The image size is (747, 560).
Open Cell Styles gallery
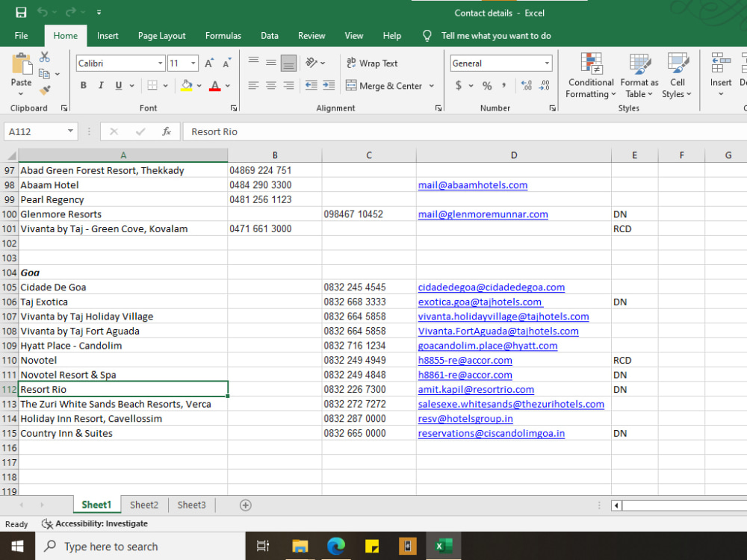click(x=677, y=75)
